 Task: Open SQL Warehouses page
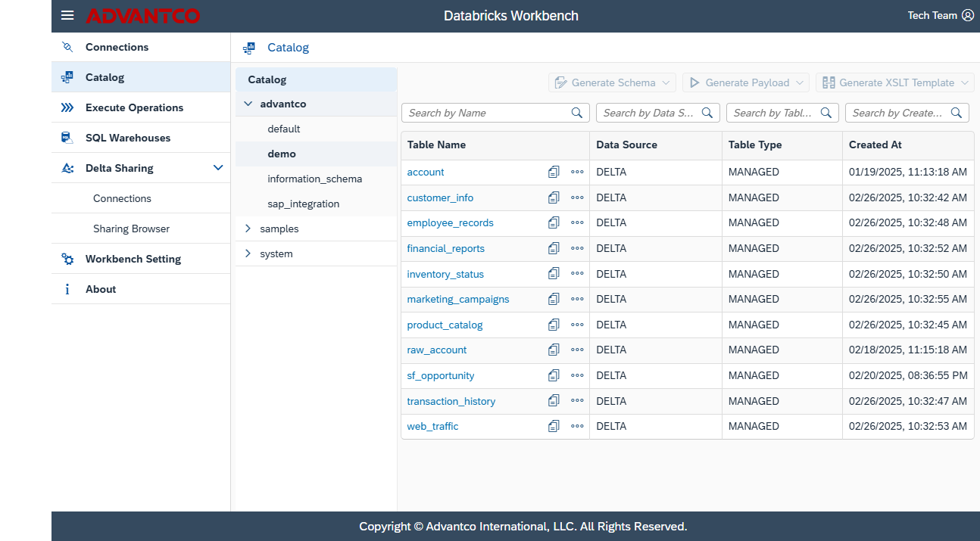pyautogui.click(x=141, y=138)
